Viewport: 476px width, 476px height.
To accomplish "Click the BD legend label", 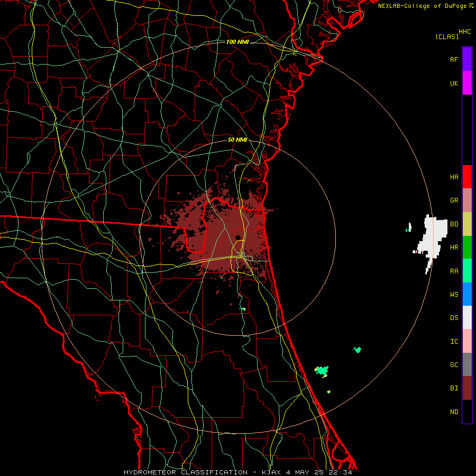I will click(x=454, y=224).
